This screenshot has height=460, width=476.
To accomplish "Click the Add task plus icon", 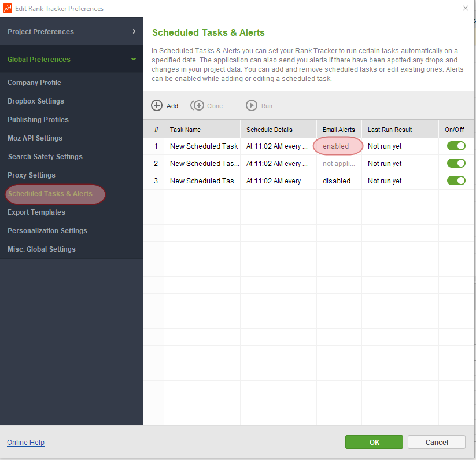I will point(157,106).
